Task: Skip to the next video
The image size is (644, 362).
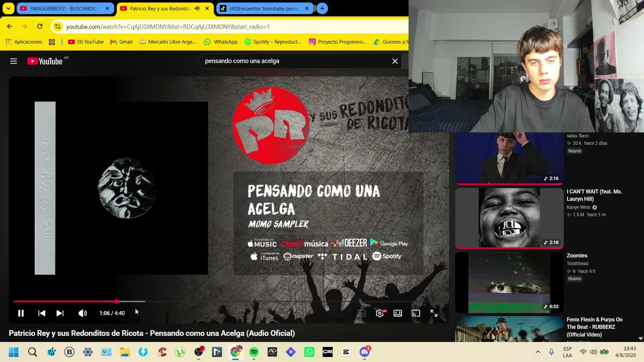Action: pos(60,313)
